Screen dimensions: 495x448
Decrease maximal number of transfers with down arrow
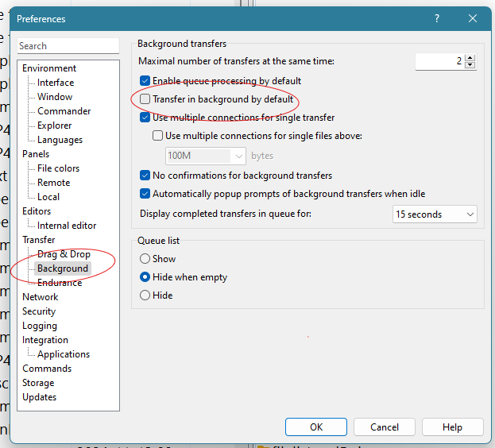coord(470,65)
